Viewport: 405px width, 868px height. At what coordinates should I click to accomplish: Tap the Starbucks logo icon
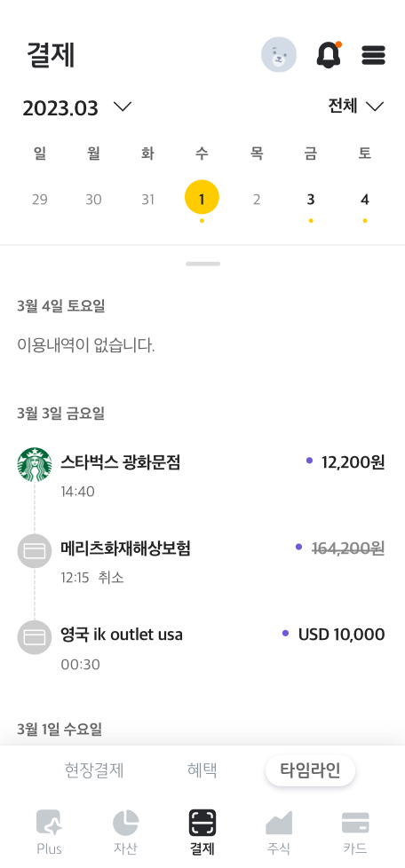(x=35, y=464)
